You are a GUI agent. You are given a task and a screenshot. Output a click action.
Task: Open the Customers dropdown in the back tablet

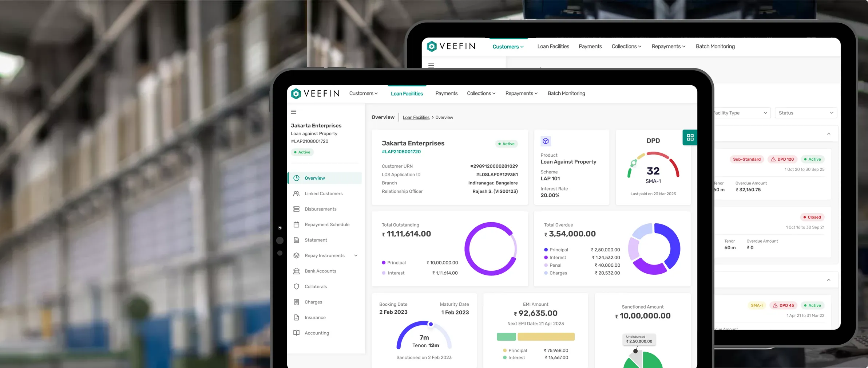(x=508, y=47)
